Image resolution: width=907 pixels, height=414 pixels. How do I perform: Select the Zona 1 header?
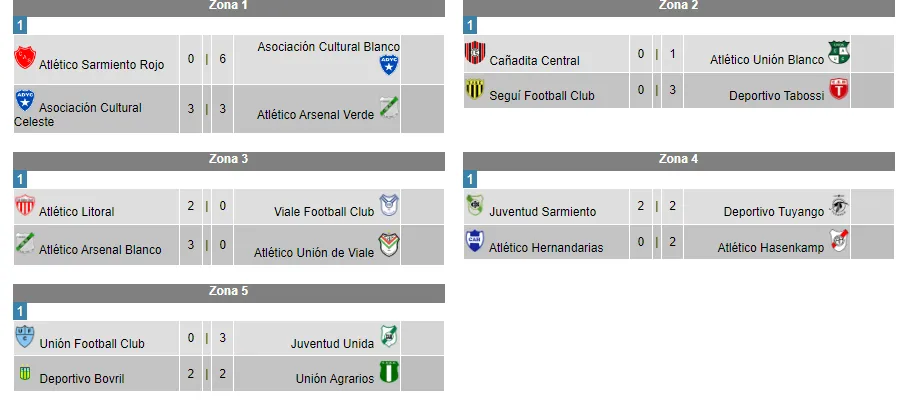point(229,6)
